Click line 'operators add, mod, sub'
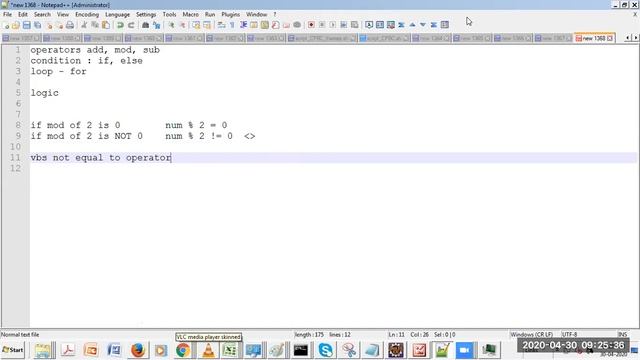The width and height of the screenshot is (640, 360). 95,50
